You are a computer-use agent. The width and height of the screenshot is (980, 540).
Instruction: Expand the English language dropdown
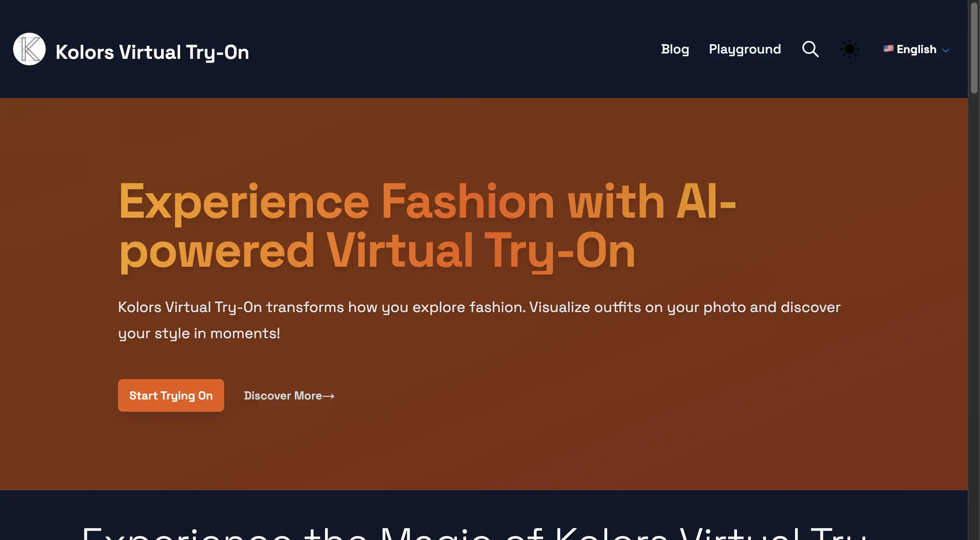[916, 49]
